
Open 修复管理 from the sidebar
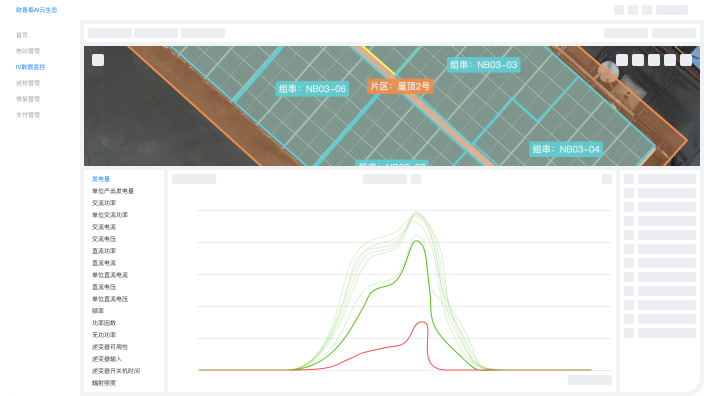(x=28, y=99)
